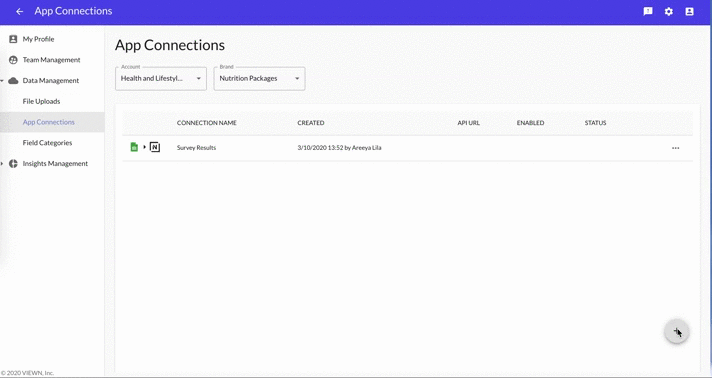Click the CREATED column header
712x378 pixels.
(x=311, y=123)
